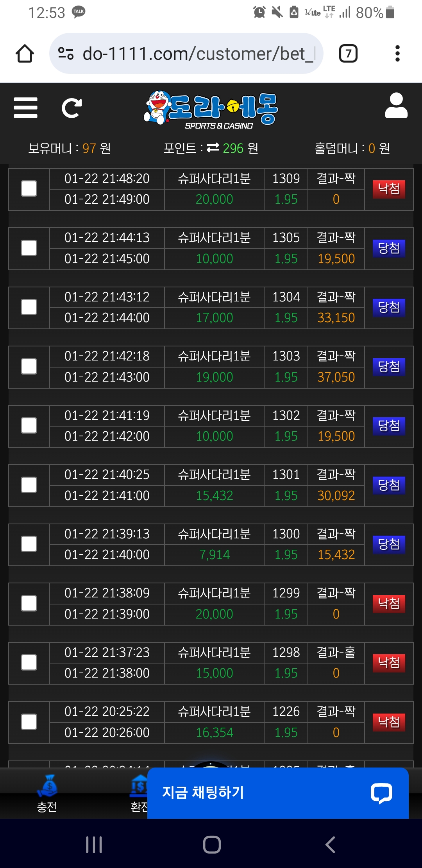Tick the checkbox for round 1226 bet
The image size is (422, 868).
[x=29, y=722]
